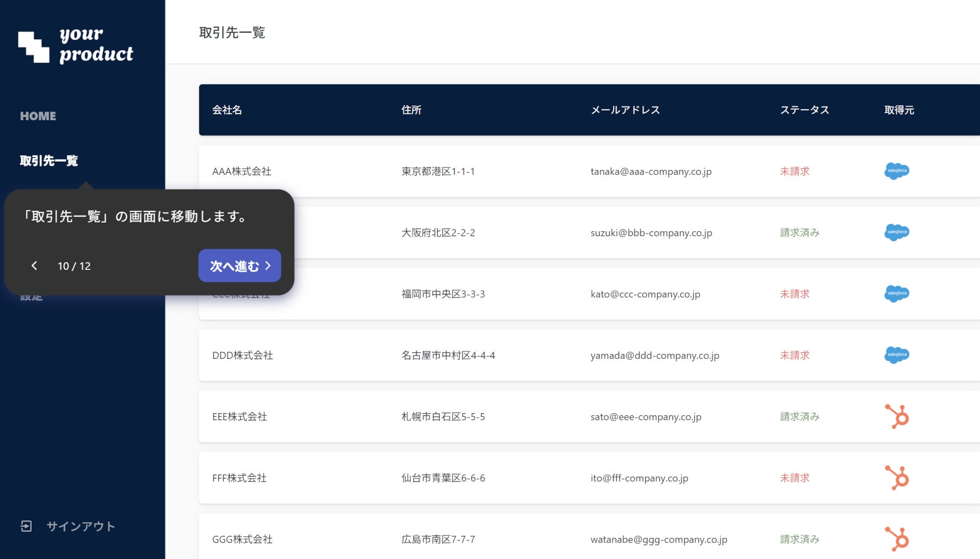Select 取引先一覧 in the sidebar menu
Image resolution: width=980 pixels, height=559 pixels.
coord(49,161)
